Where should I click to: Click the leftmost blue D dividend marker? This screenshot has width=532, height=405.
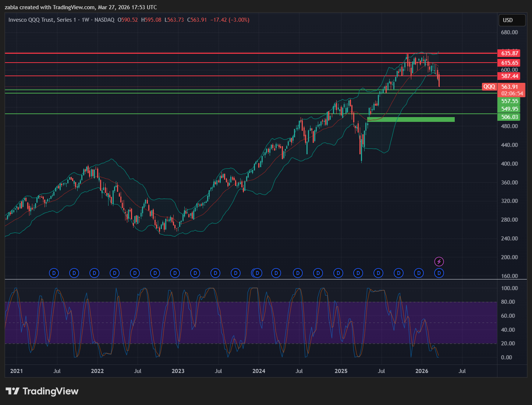[54, 273]
